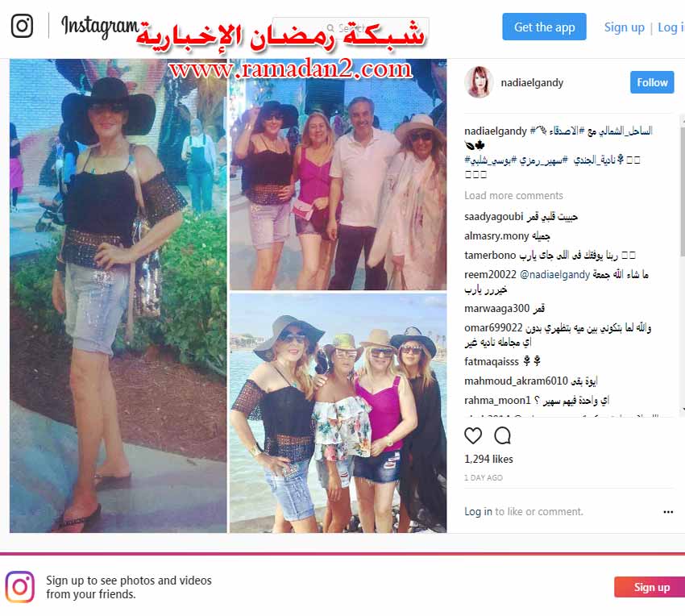The width and height of the screenshot is (685, 616).
Task: Like the post with heart icon
Action: tap(473, 436)
